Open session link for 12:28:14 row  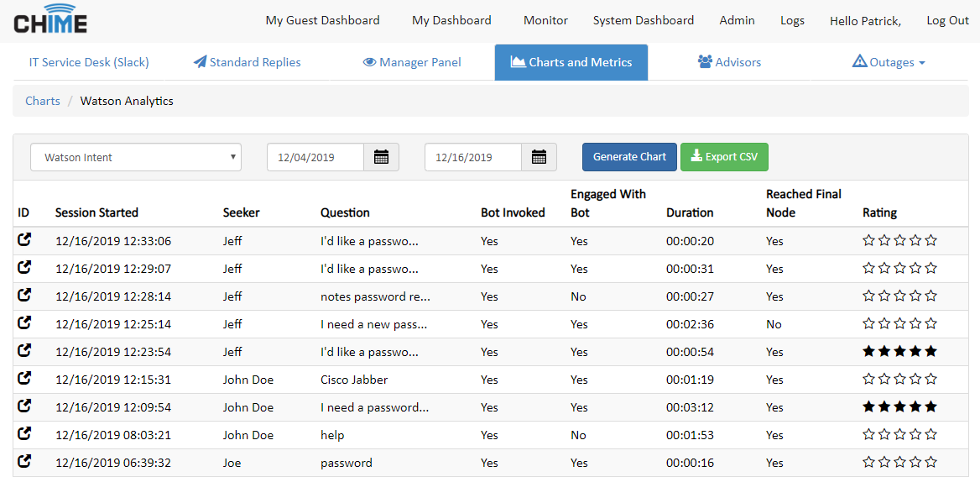click(24, 296)
